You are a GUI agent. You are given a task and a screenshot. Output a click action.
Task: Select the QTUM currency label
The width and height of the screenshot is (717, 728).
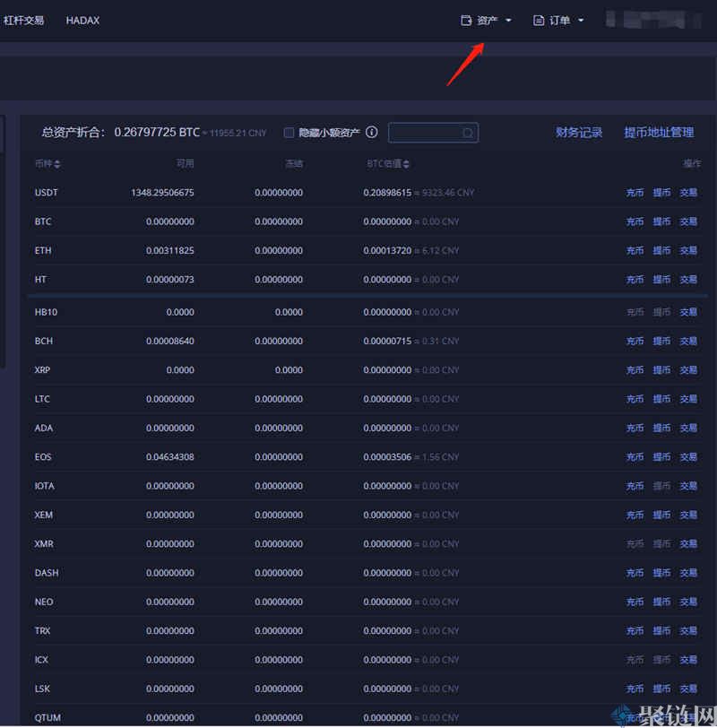[48, 718]
